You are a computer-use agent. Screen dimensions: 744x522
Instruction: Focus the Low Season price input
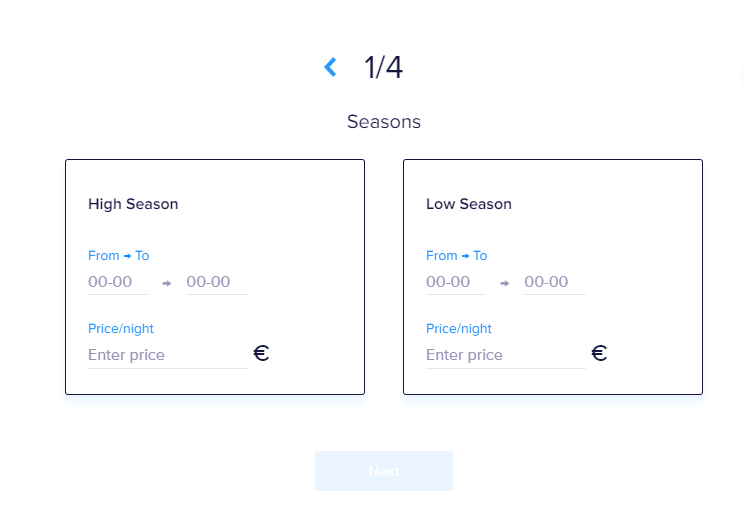505,355
